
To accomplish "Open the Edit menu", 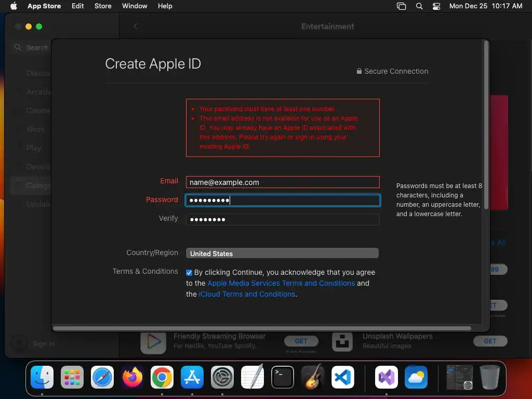I will point(78,6).
